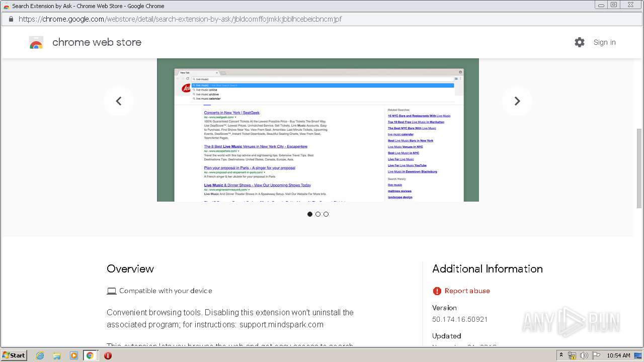Viewport: 644px width, 362px height.
Task: Select the second carousel dot
Action: (318, 214)
